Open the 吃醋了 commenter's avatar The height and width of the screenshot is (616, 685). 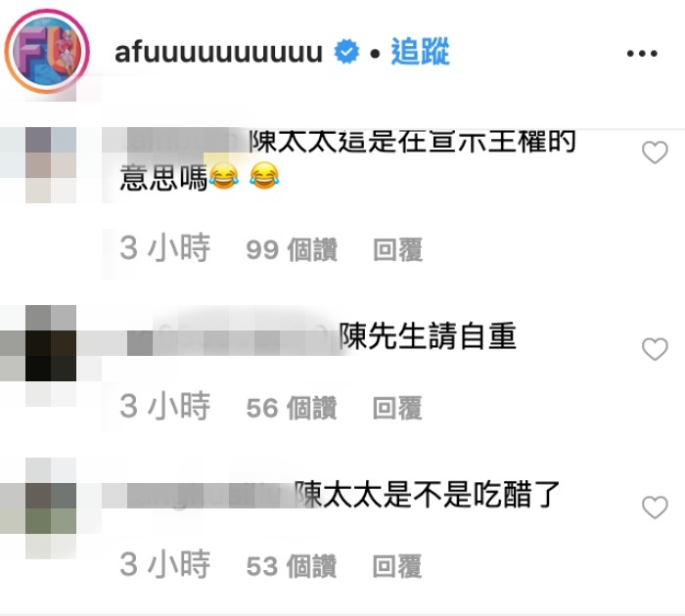point(51,508)
